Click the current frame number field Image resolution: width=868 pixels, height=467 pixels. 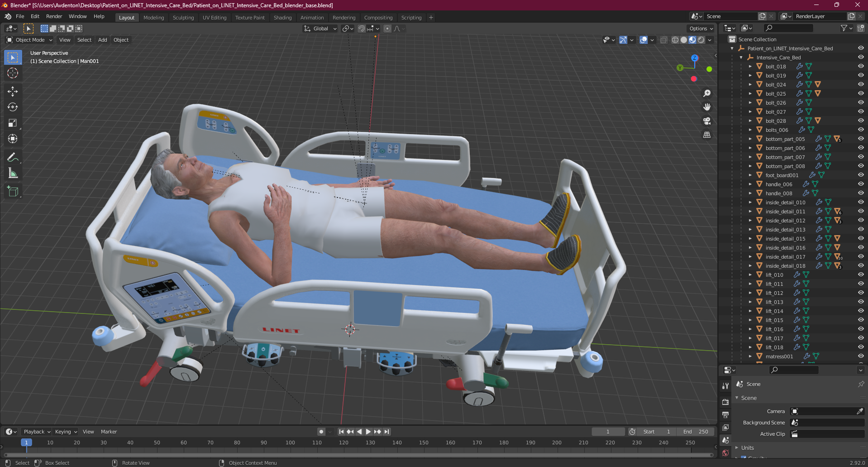coord(608,432)
